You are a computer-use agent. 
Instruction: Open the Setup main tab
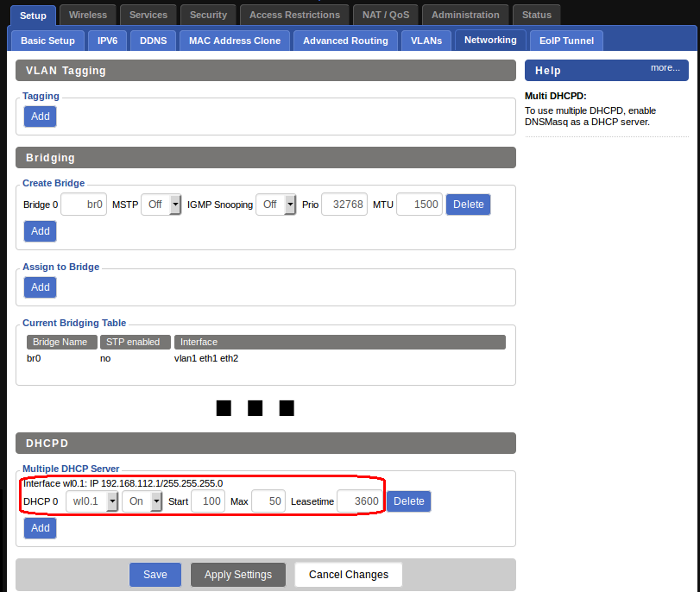[33, 16]
